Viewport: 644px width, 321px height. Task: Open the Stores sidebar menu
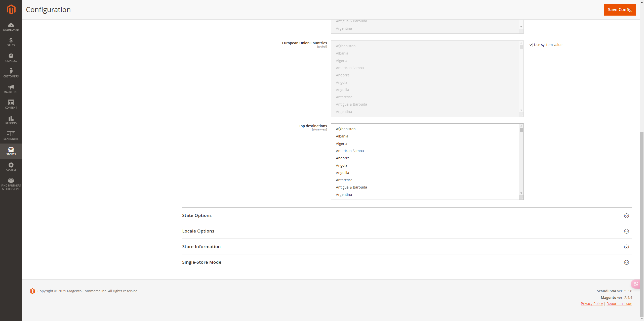pyautogui.click(x=11, y=151)
